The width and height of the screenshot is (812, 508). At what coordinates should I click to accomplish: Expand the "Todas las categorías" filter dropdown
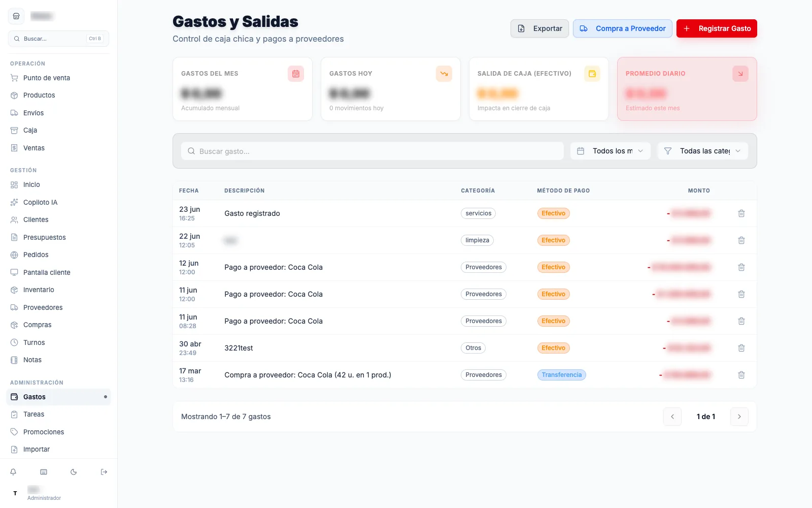(x=703, y=151)
